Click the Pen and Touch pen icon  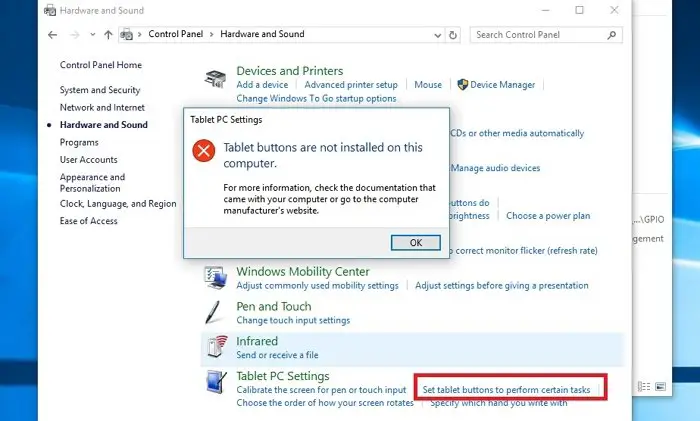coord(213,312)
